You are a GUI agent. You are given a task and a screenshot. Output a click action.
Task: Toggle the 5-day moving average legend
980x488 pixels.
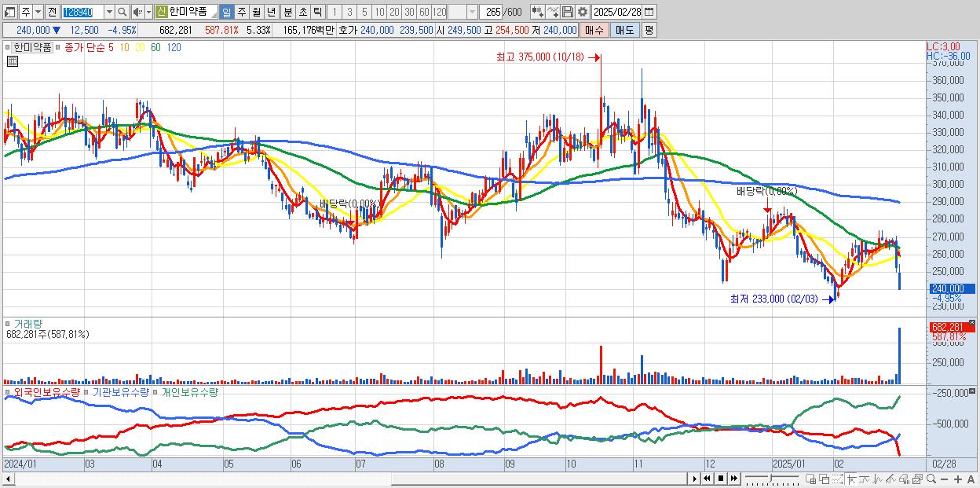[112, 47]
